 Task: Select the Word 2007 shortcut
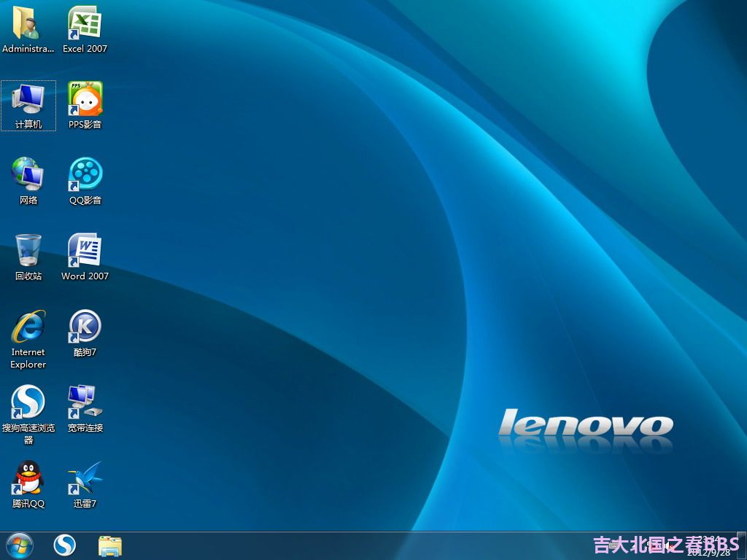(85, 257)
